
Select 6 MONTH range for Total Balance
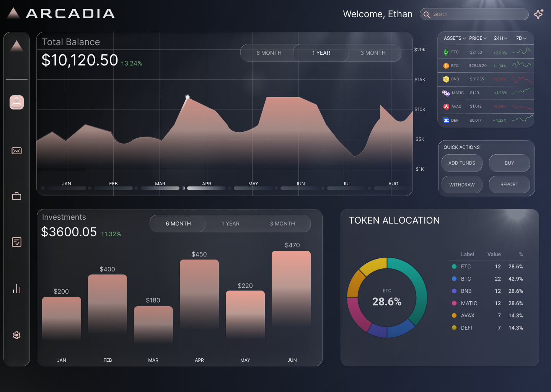(269, 53)
